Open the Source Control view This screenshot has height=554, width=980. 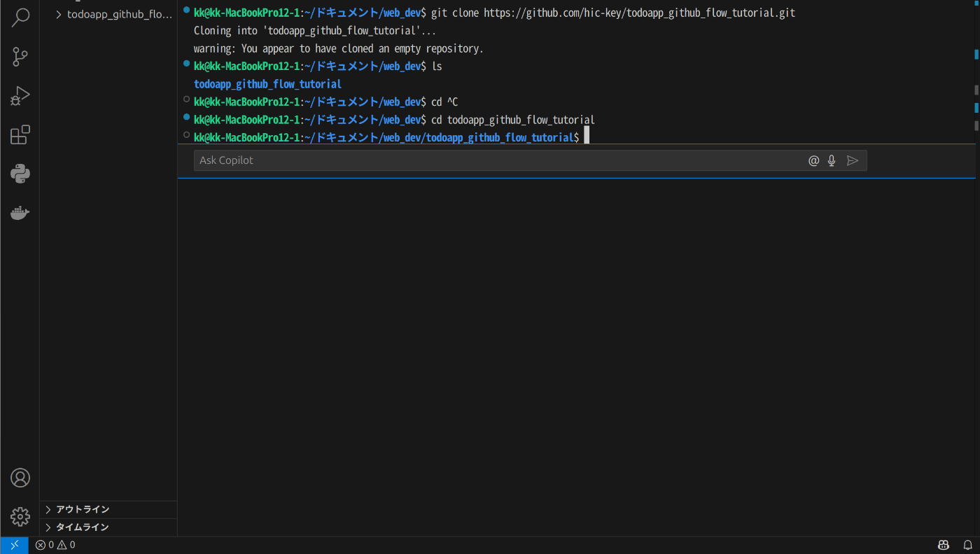tap(20, 57)
